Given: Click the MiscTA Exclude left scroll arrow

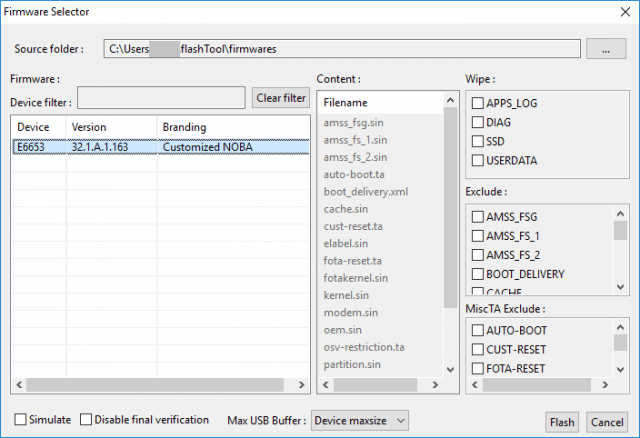Looking at the screenshot, I should [x=475, y=385].
